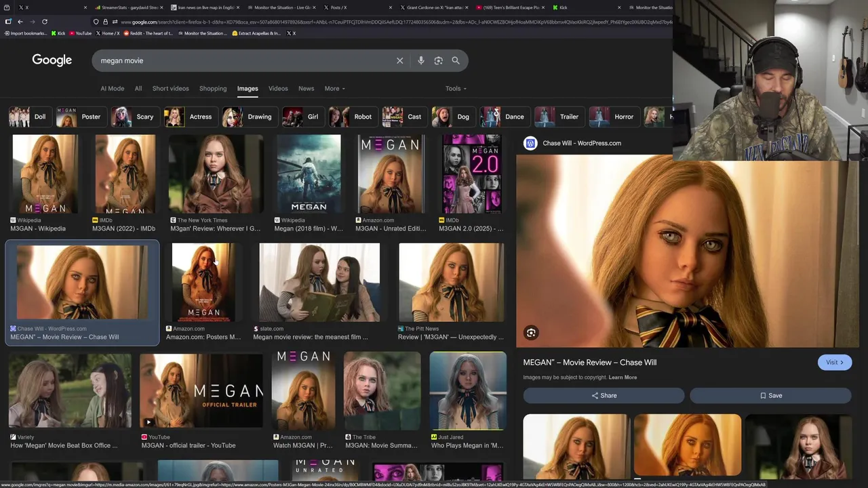The image size is (868, 488).
Task: Switch to the Grant Cardone on X tab
Action: [434, 7]
